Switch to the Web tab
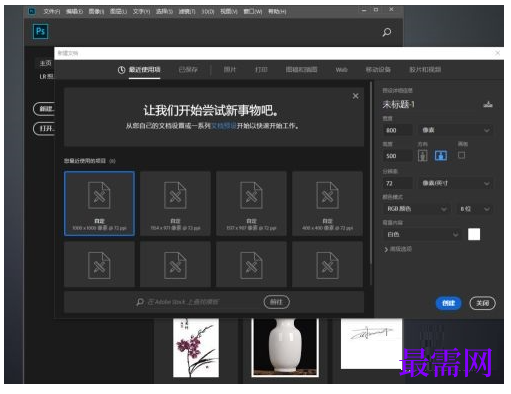Viewport: 511px width, 394px height. pos(341,70)
